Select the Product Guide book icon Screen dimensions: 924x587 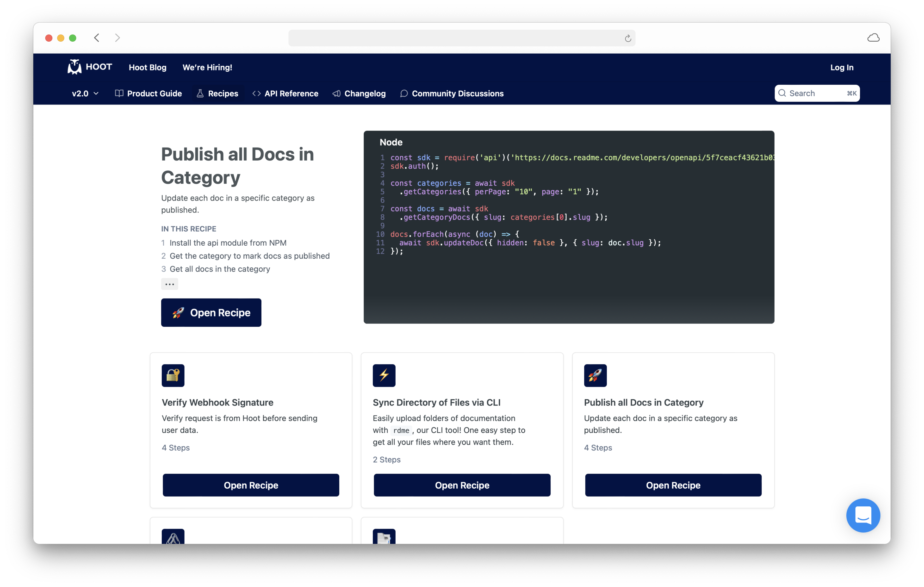pyautogui.click(x=119, y=93)
